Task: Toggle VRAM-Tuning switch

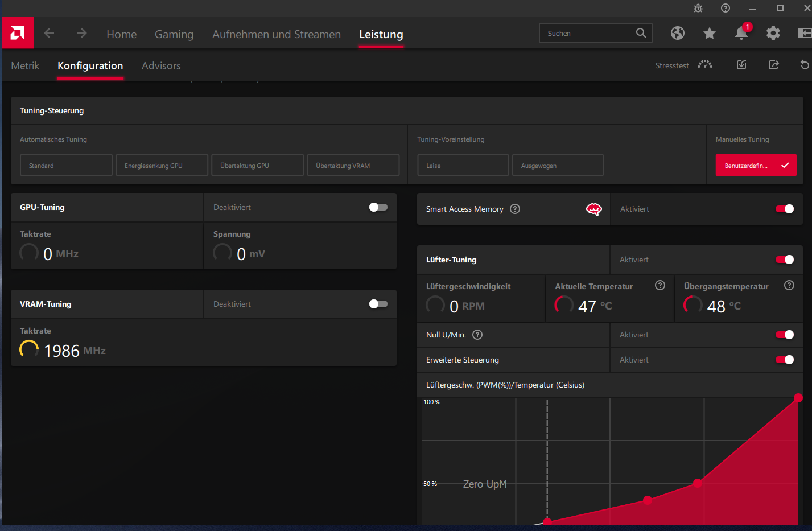Action: (378, 304)
